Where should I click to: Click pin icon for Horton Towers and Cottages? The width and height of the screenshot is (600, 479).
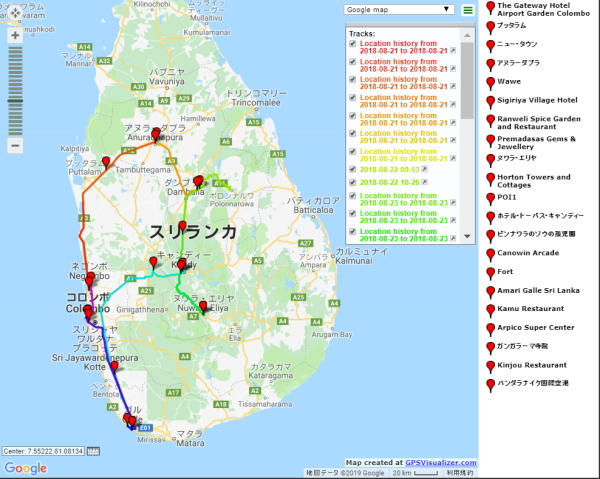490,180
